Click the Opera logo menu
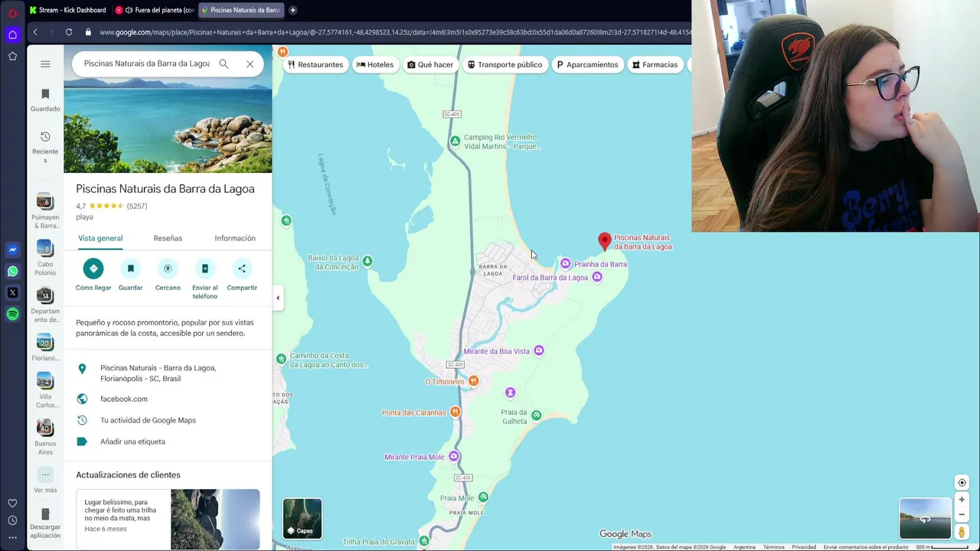This screenshot has height=551, width=980. [12, 12]
